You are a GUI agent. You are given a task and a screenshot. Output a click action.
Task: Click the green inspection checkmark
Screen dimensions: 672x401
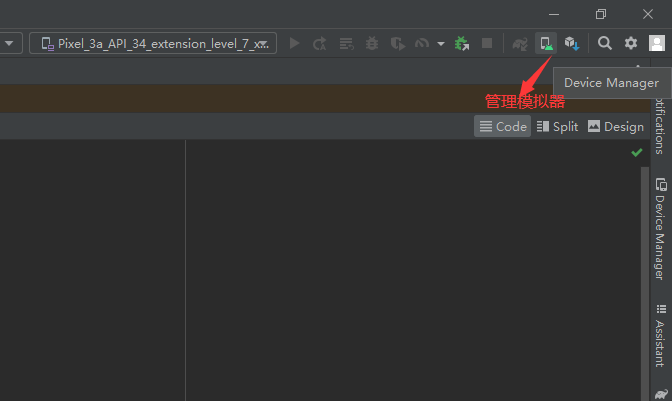pyautogui.click(x=637, y=153)
